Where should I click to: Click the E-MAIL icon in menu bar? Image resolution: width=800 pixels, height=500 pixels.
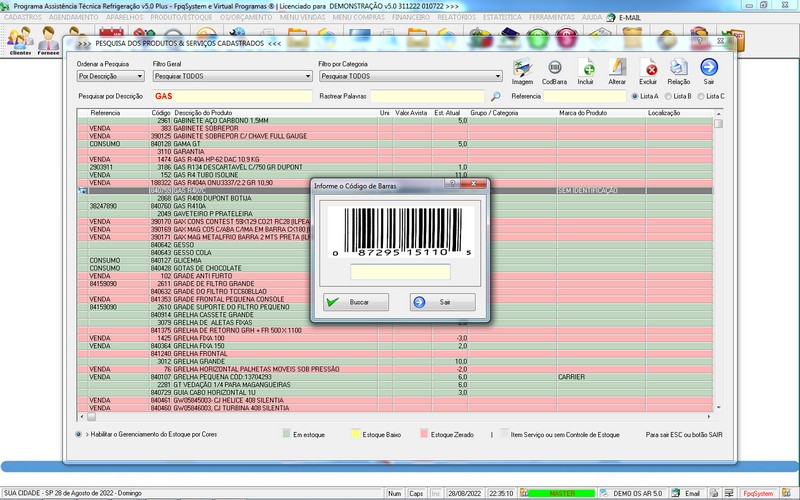(x=611, y=17)
